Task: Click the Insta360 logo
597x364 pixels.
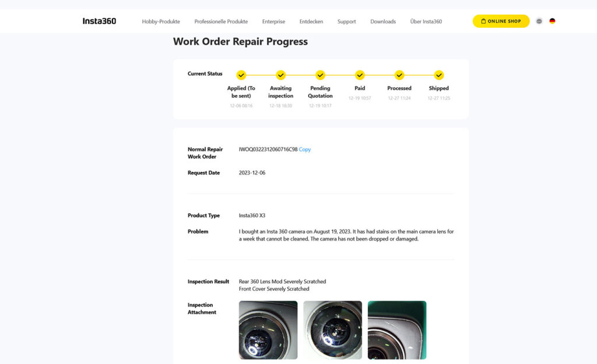Action: (99, 22)
